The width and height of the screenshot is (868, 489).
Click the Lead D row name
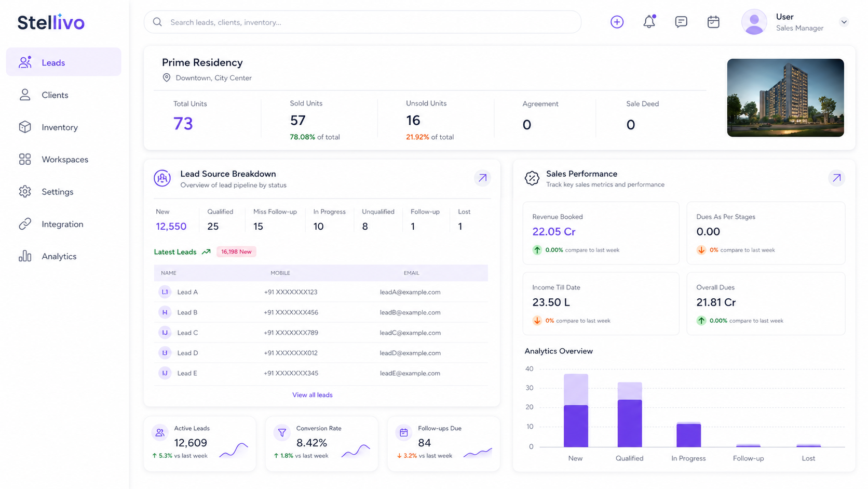[x=187, y=353]
